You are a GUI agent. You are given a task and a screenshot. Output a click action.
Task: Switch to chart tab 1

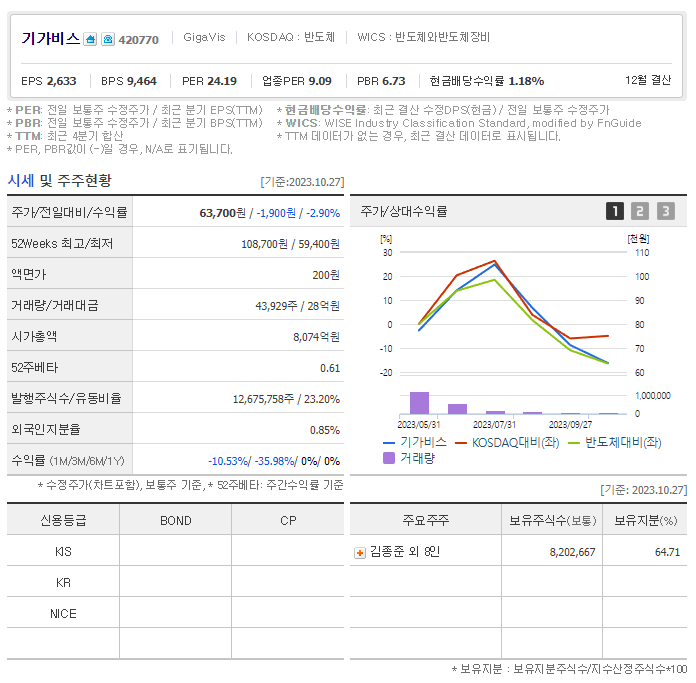615,211
